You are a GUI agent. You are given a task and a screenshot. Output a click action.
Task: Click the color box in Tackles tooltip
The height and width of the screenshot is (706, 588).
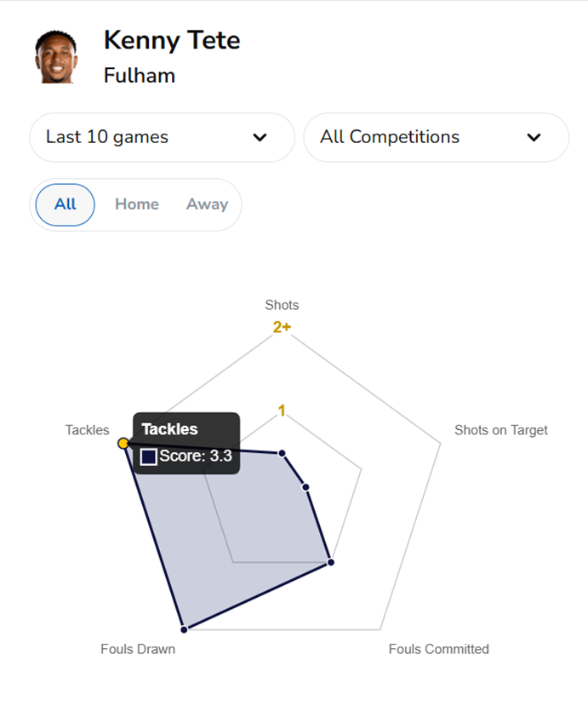(x=149, y=456)
